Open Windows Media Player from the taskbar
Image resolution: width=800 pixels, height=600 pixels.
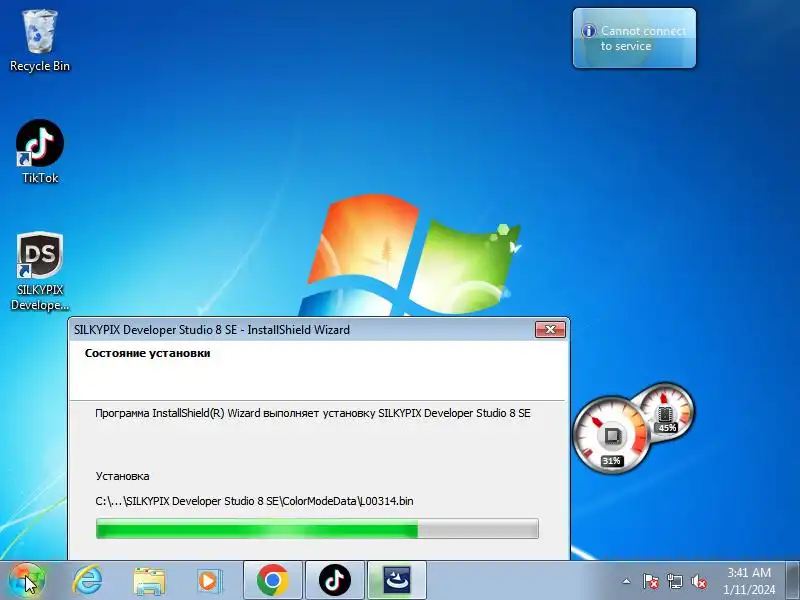click(x=209, y=581)
